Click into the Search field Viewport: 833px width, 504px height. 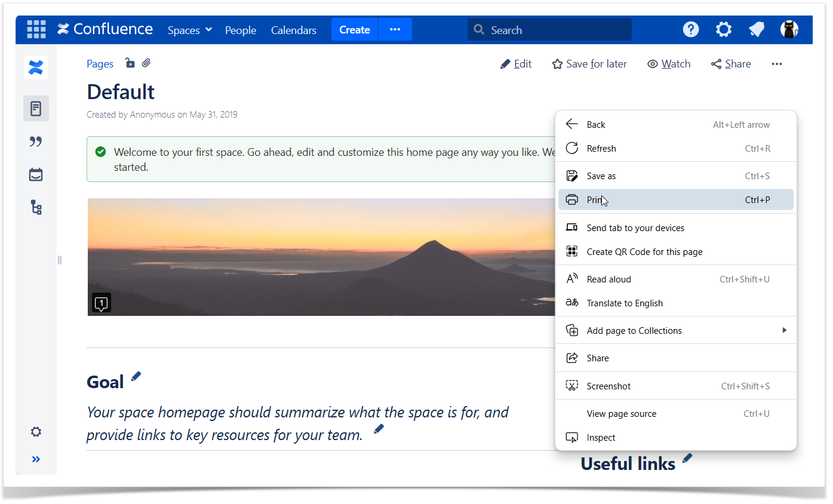pos(549,30)
